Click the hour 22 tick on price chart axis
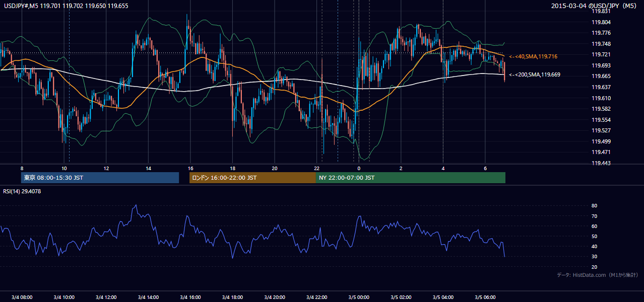 click(x=316, y=168)
